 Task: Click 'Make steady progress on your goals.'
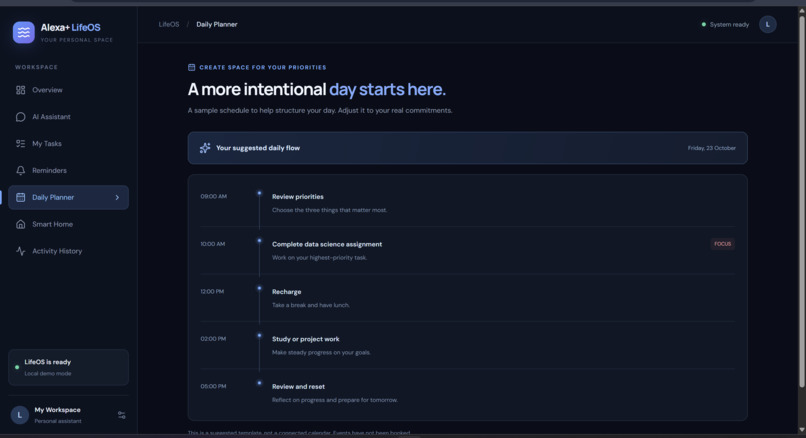click(x=321, y=352)
